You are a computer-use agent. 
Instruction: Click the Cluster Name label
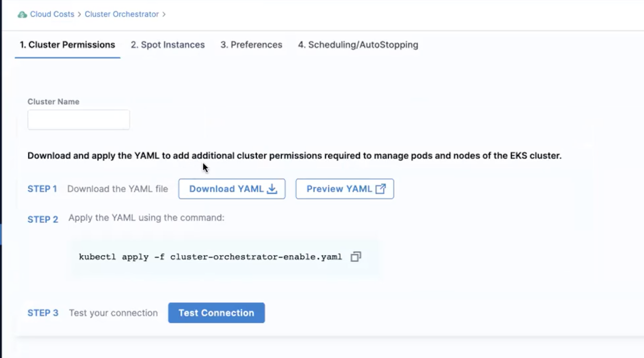point(54,102)
